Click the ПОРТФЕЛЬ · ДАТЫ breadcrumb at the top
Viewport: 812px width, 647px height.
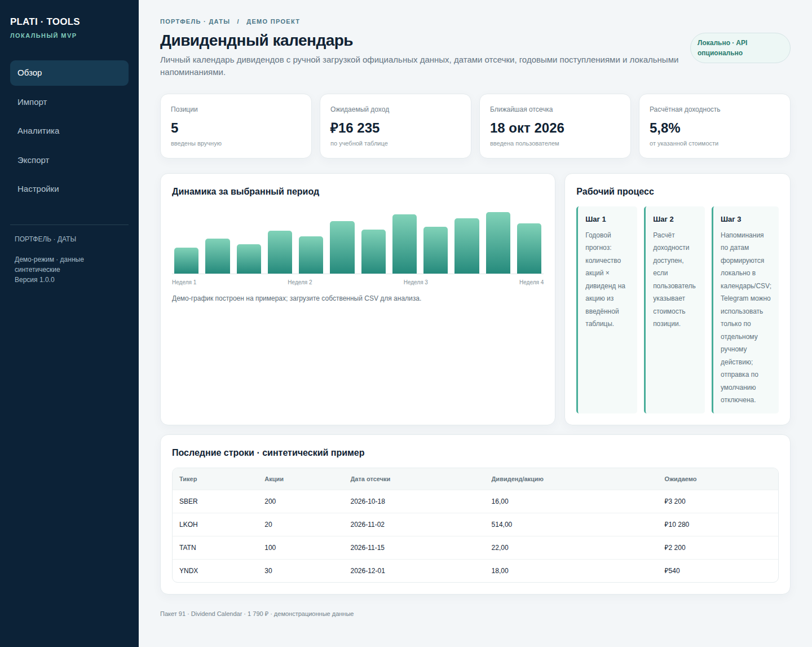[195, 21]
